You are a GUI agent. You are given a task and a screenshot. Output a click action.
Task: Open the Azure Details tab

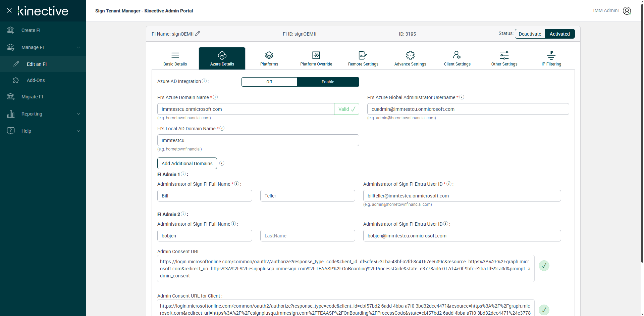(x=222, y=58)
